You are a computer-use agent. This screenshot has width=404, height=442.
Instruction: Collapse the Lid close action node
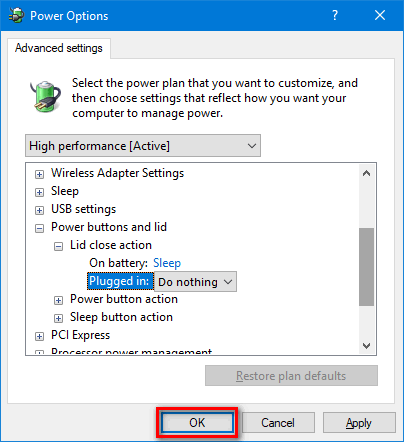click(58, 246)
